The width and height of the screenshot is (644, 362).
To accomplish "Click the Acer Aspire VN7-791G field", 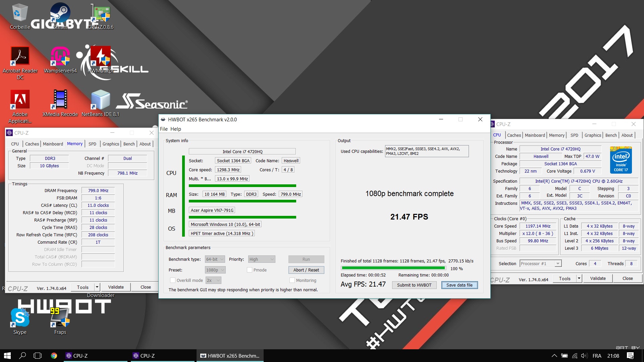I will click(212, 210).
